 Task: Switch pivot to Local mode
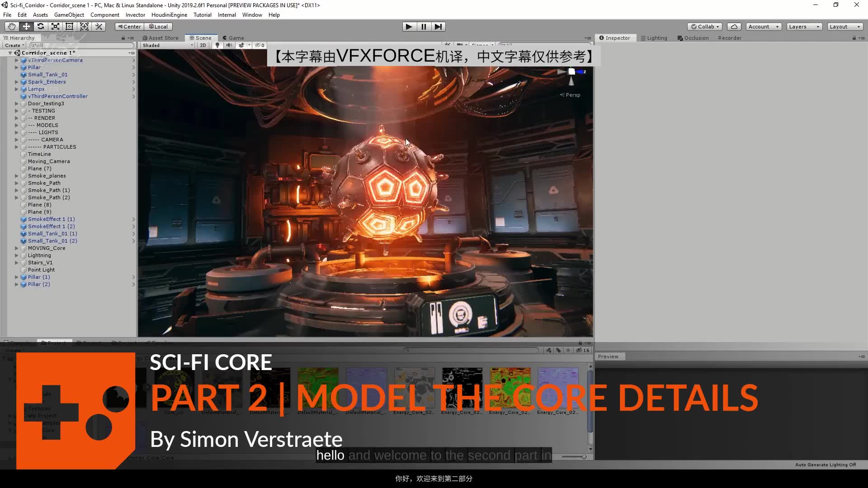tap(158, 26)
